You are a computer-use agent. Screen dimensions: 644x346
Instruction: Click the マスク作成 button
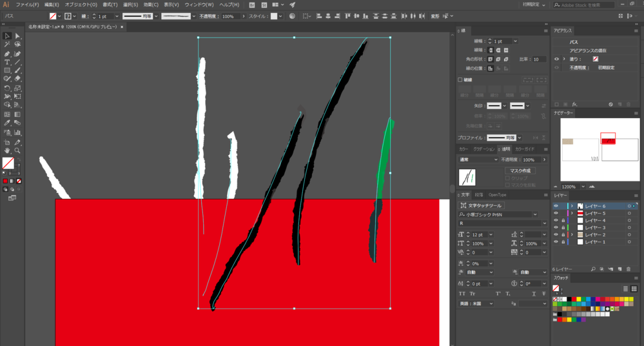point(520,171)
